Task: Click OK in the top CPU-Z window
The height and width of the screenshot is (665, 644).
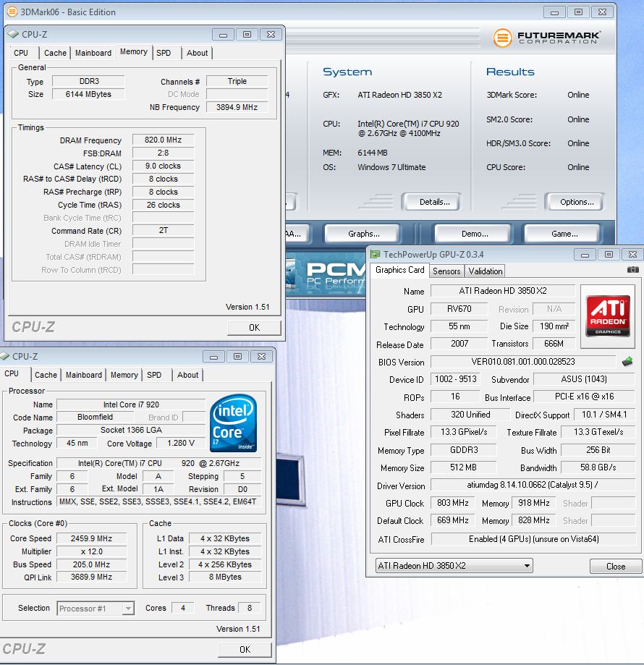Action: (254, 328)
